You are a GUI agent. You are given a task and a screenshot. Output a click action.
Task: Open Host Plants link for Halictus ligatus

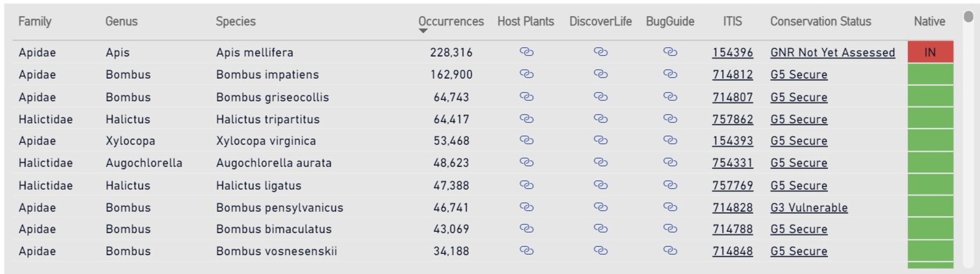pyautogui.click(x=526, y=185)
